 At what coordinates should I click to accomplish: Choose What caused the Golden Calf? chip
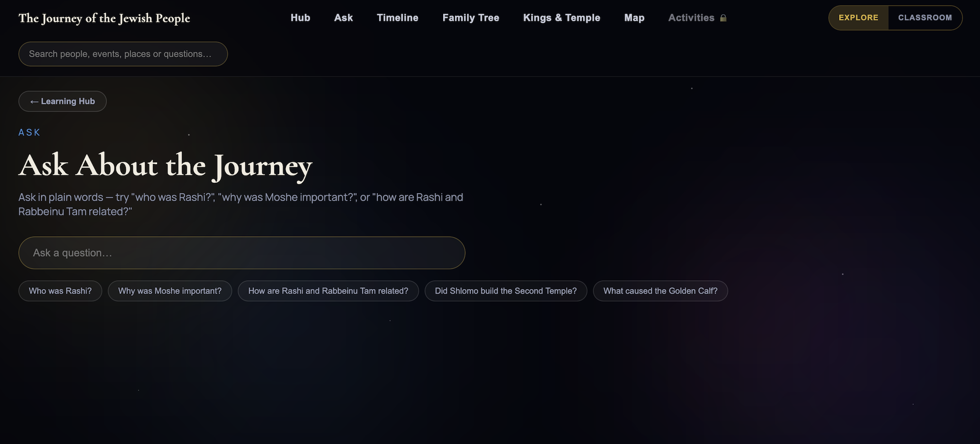(660, 291)
